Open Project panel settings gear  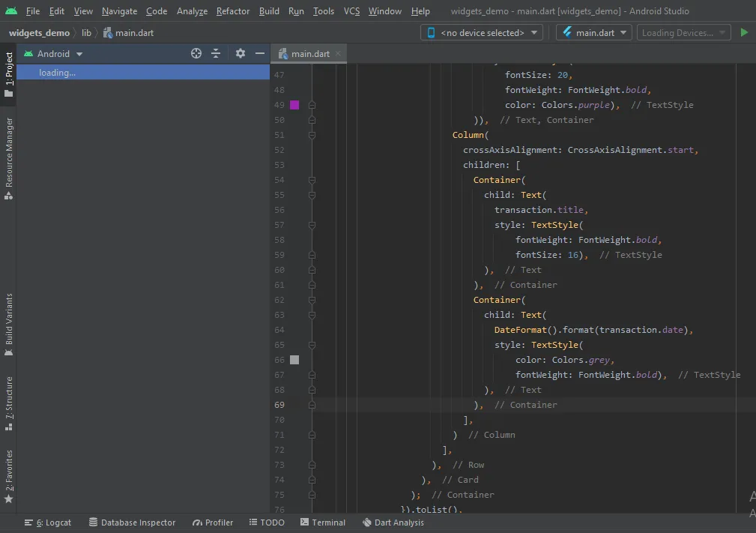coord(240,53)
